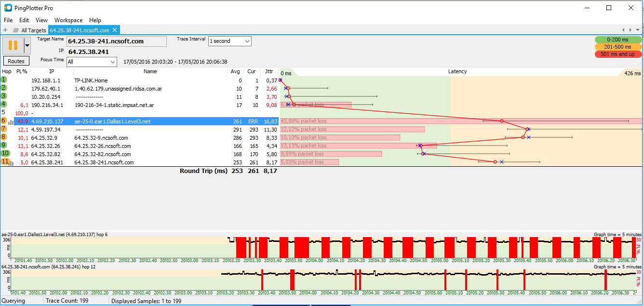
Task: Click the 43,88% packet loss bar
Action: (461, 121)
